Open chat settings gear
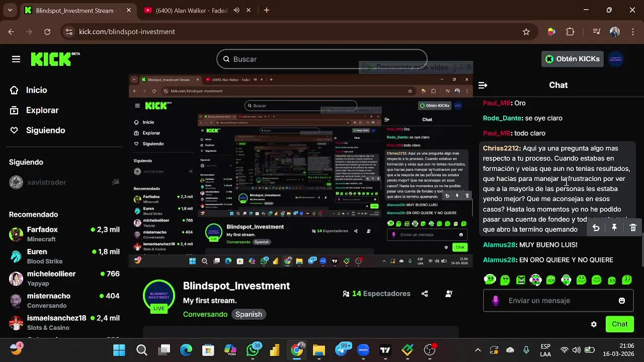Image resolution: width=644 pixels, height=362 pixels. pyautogui.click(x=594, y=324)
